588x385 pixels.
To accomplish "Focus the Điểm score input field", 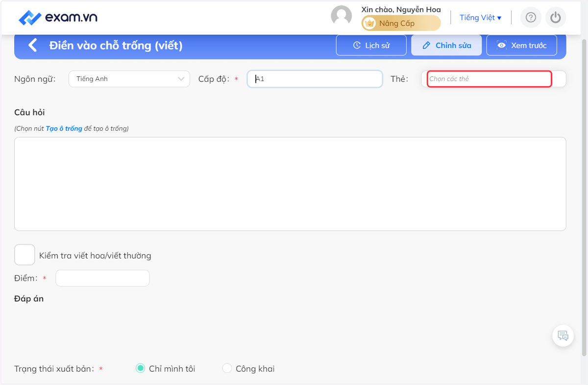I will tap(102, 278).
